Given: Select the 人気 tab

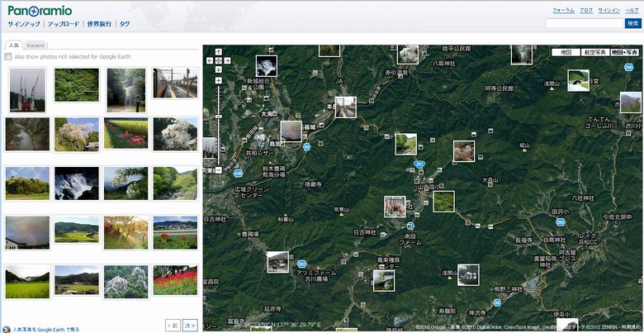Looking at the screenshot, I should point(14,45).
